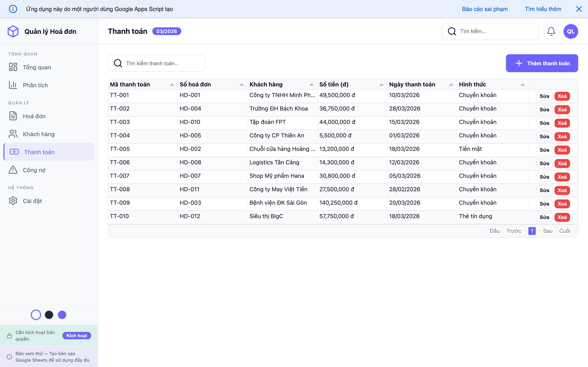The image size is (588, 367).
Task: Open the Hoá đơn document icon
Action: (x=13, y=116)
